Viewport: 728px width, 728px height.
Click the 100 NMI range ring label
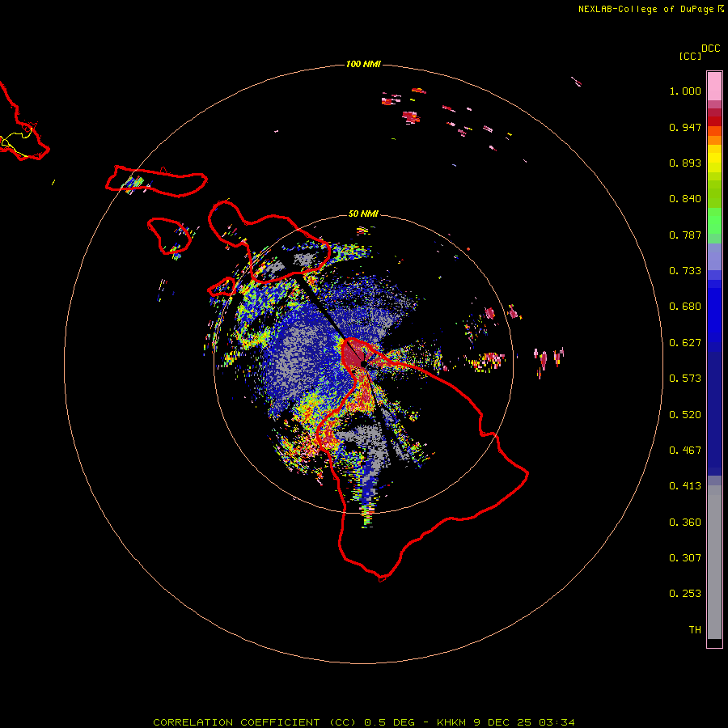(363, 64)
